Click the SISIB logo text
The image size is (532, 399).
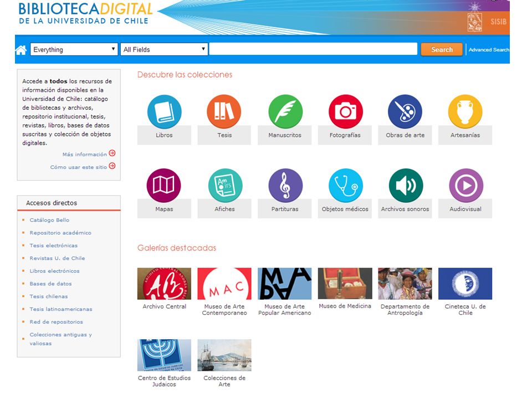pyautogui.click(x=498, y=22)
